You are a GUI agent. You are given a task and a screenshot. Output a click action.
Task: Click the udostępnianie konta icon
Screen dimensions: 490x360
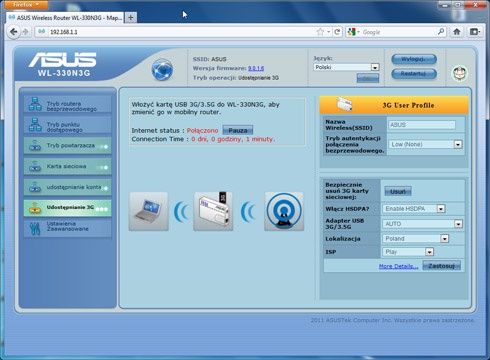[x=35, y=187]
